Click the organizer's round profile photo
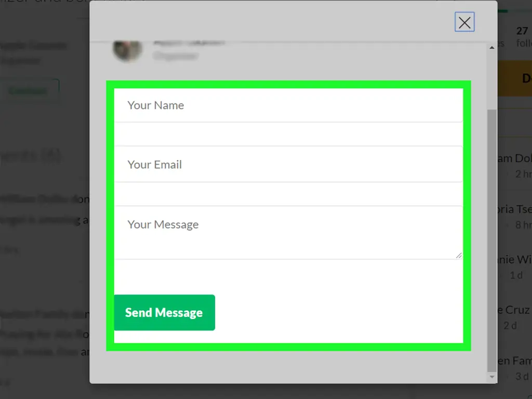532x399 pixels. [x=128, y=49]
